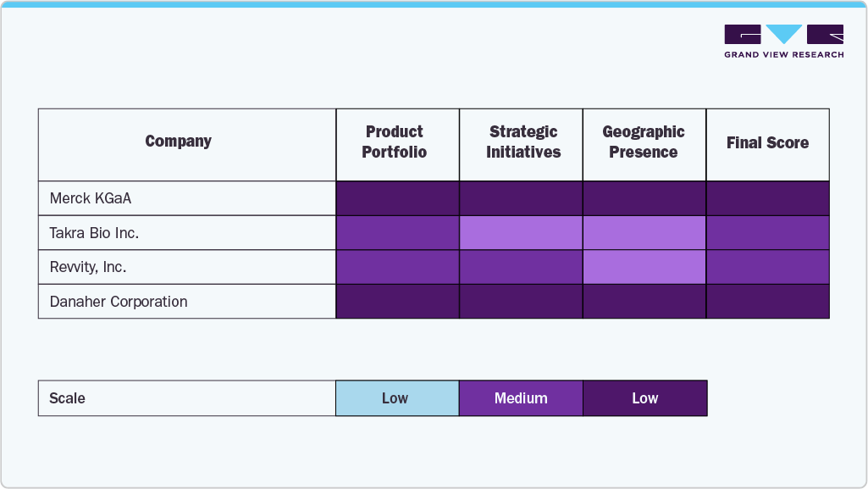Click Revvity's Geographic Presence cell
Image resolution: width=868 pixels, height=489 pixels.
tap(644, 267)
